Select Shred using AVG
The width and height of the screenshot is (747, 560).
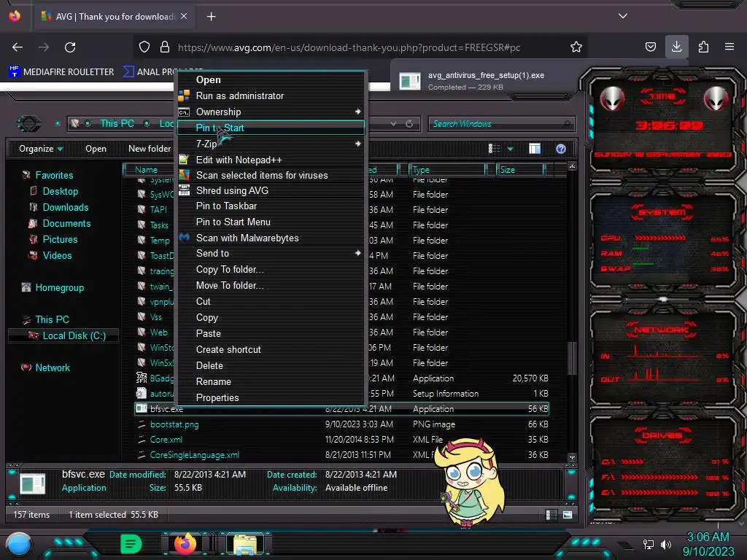tap(271, 190)
